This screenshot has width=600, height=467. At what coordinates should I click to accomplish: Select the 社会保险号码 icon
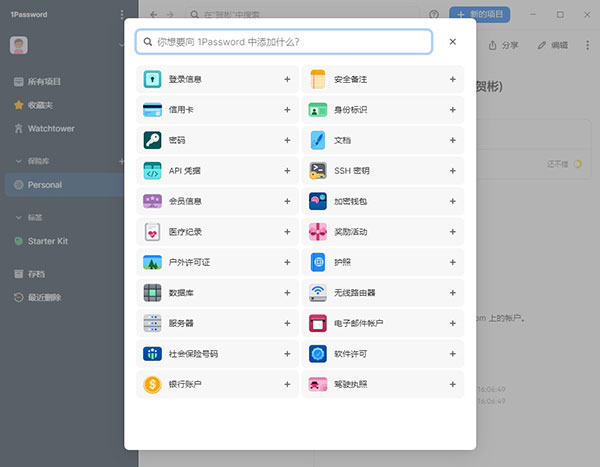(x=152, y=354)
